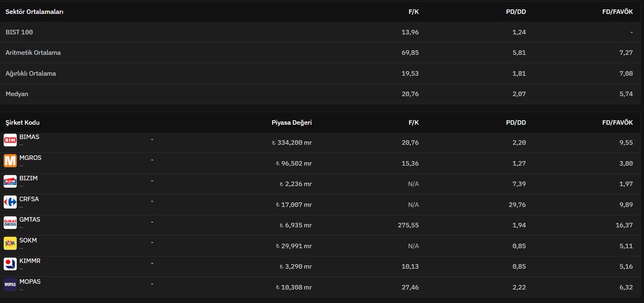644x303 pixels.
Task: Click the CRFSA Carrefour logo icon
Action: coord(10,203)
